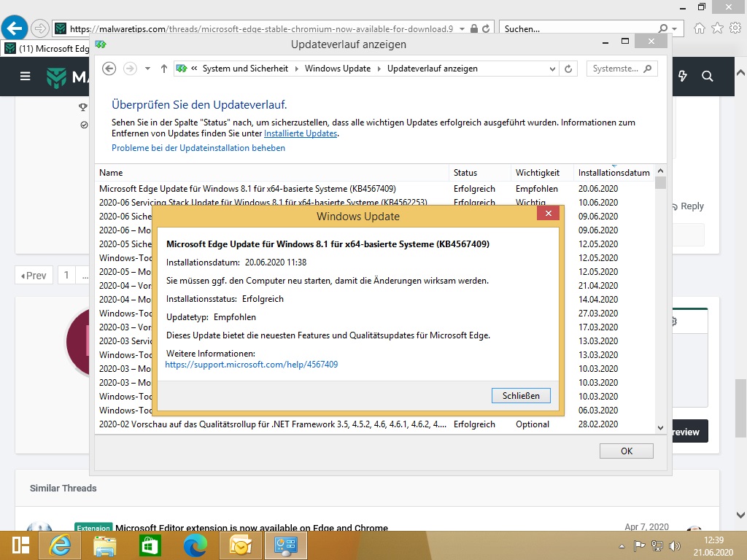747x560 pixels.
Task: Click Windows Update breadcrumb
Action: [x=337, y=69]
